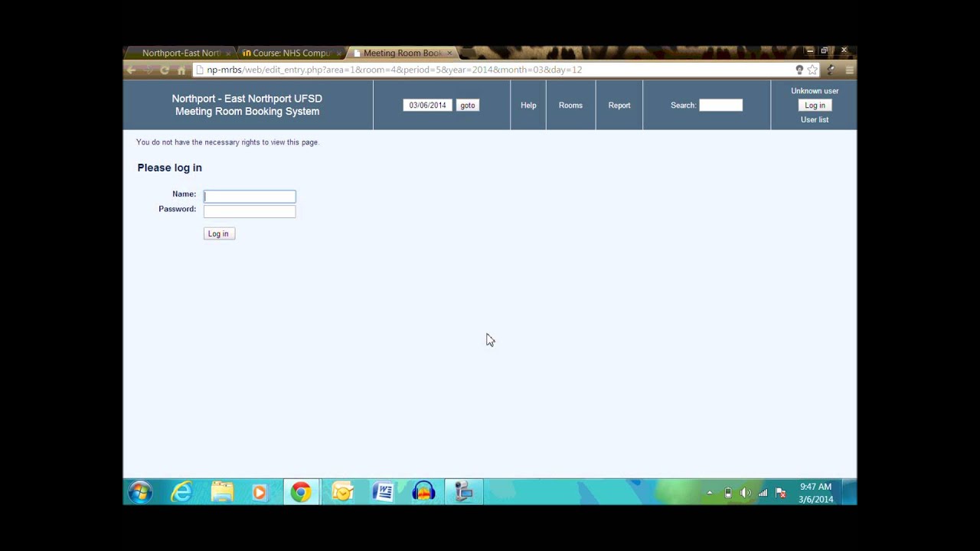Open the Help menu link

click(x=528, y=106)
